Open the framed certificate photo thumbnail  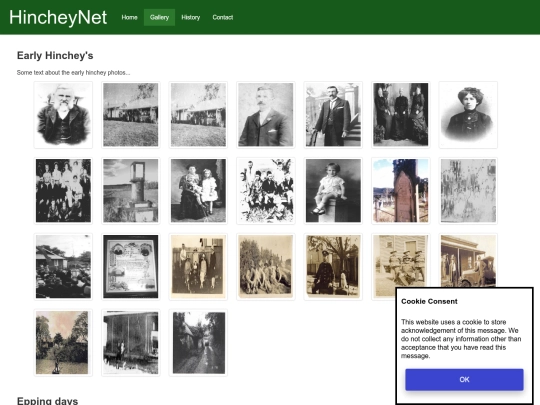(x=131, y=267)
